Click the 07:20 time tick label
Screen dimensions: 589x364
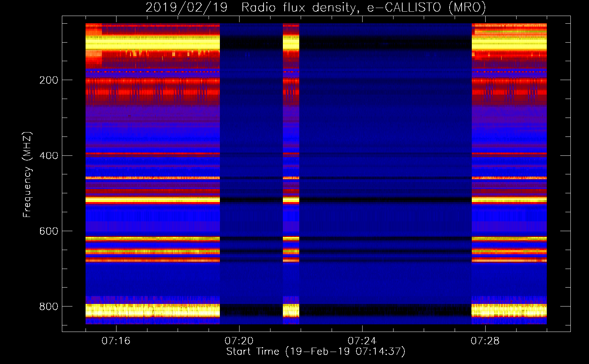(x=239, y=341)
